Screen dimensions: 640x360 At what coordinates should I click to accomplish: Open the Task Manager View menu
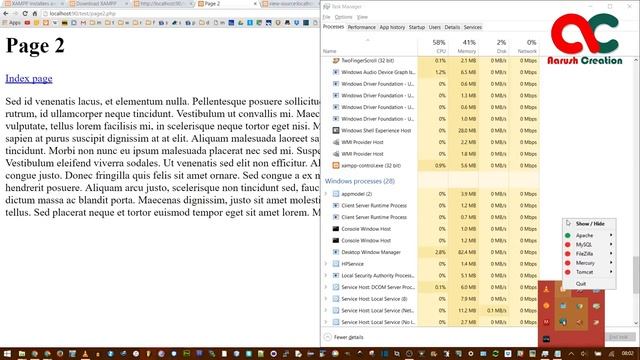362,17
